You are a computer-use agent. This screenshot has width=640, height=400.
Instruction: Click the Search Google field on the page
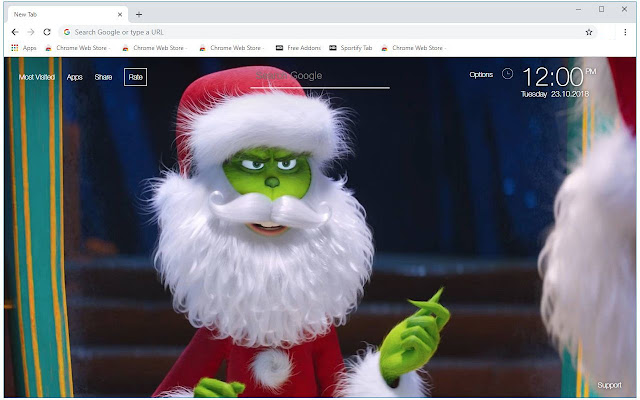tap(320, 78)
